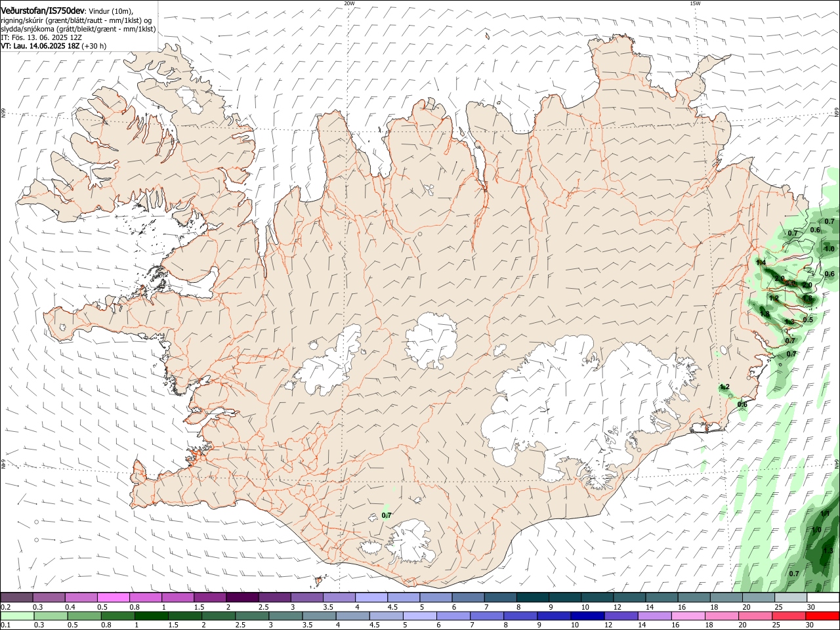
Task: Click the medium green rain swatch labeled 0.8
Action: coord(117,616)
